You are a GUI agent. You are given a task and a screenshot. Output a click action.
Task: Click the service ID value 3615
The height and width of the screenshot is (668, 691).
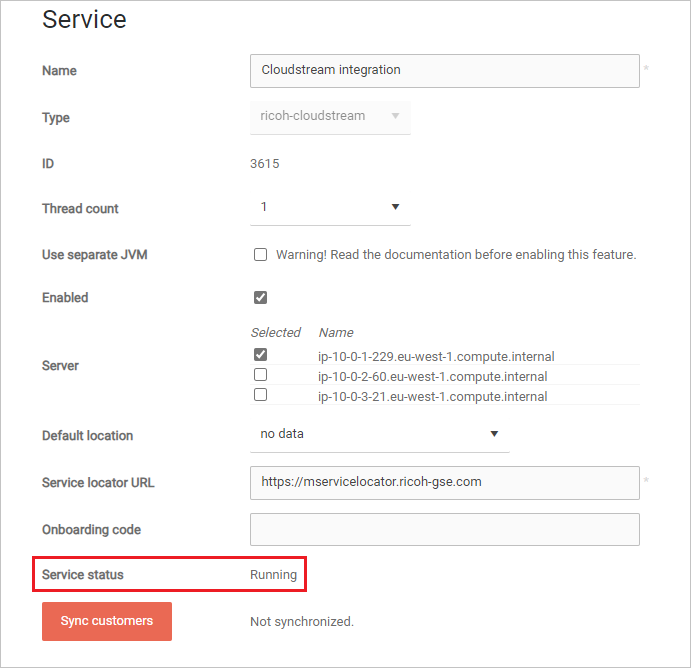coord(264,163)
